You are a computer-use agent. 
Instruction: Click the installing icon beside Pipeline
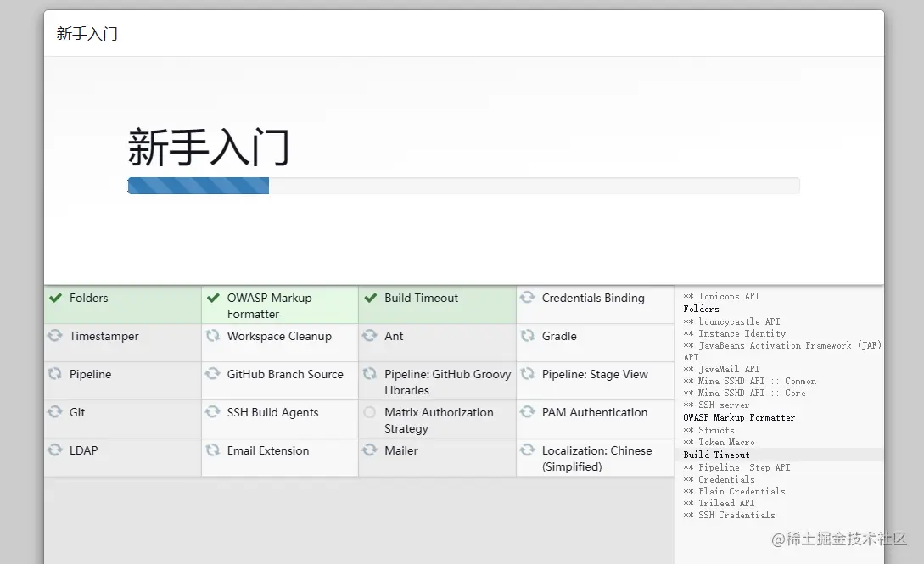tap(55, 374)
